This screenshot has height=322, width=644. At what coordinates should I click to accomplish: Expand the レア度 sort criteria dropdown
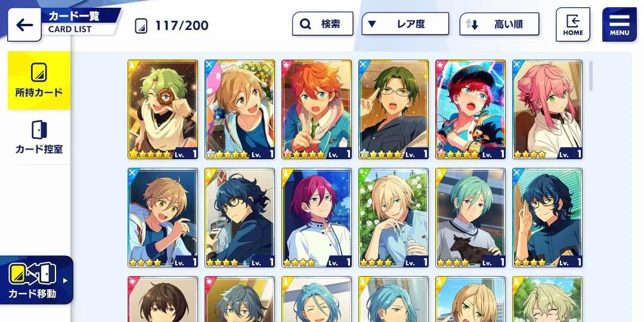point(405,24)
